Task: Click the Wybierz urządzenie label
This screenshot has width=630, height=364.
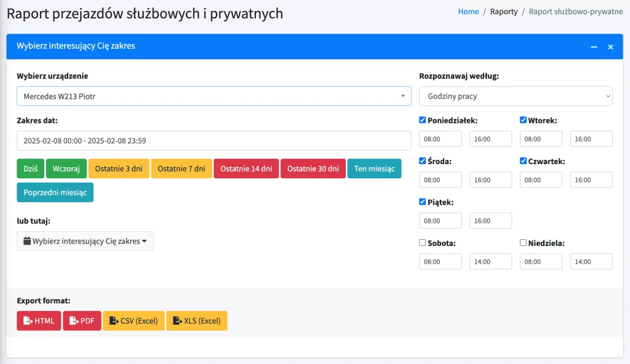Action: tap(52, 76)
